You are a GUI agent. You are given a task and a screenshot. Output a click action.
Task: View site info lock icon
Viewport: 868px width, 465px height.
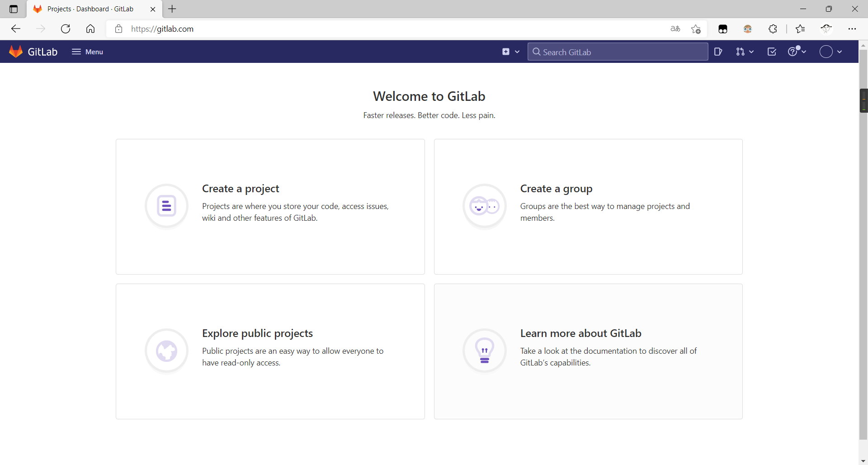coord(119,29)
